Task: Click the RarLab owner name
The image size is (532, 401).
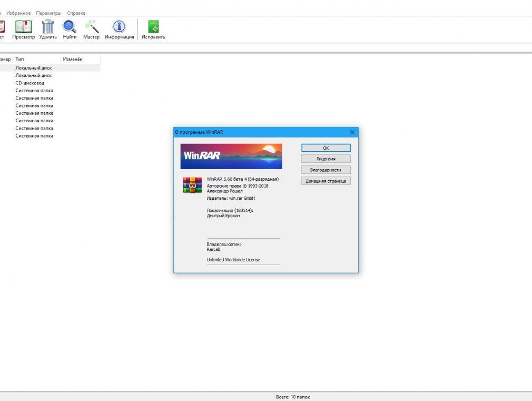Action: (213, 249)
